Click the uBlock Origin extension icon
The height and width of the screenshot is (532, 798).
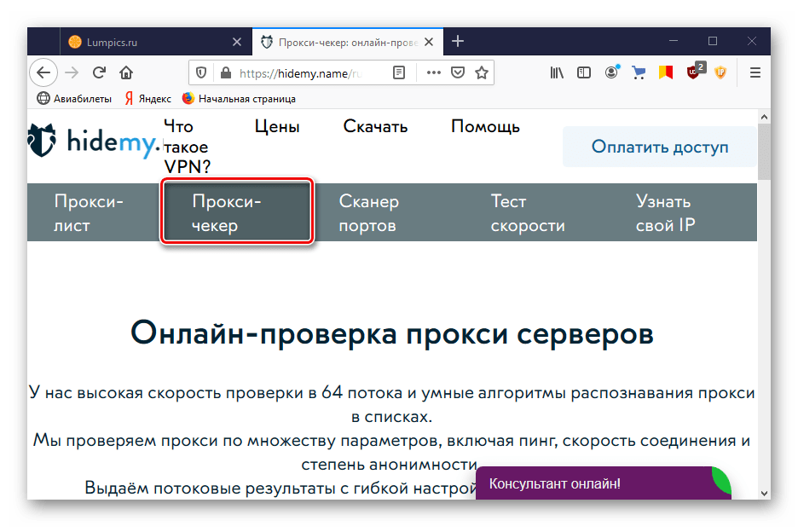tap(694, 73)
